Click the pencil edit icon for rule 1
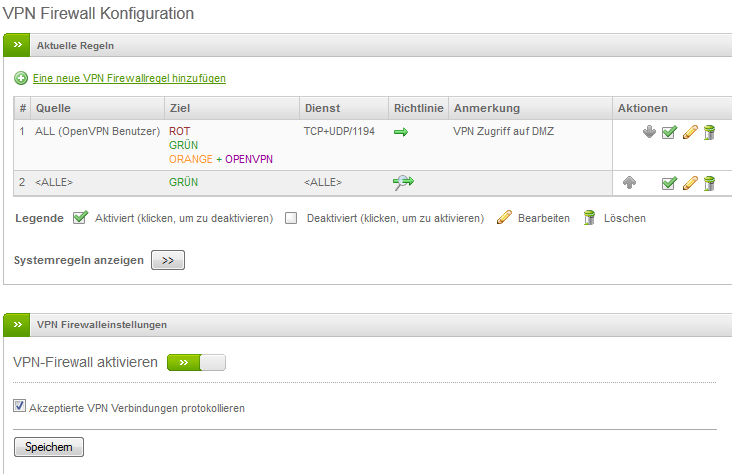The height and width of the screenshot is (474, 732). pyautogui.click(x=689, y=132)
